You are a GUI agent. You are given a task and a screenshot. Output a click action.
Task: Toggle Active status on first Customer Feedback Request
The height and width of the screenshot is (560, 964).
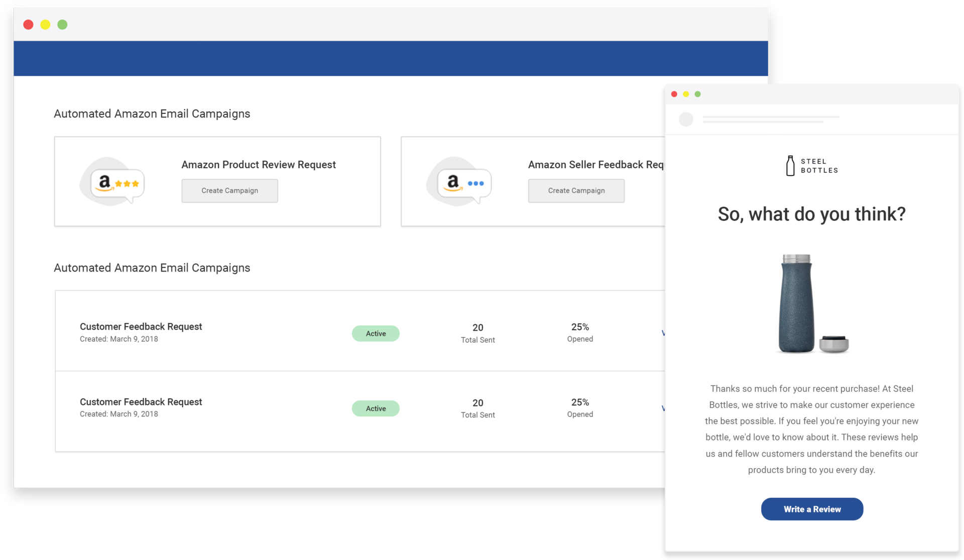pos(376,333)
